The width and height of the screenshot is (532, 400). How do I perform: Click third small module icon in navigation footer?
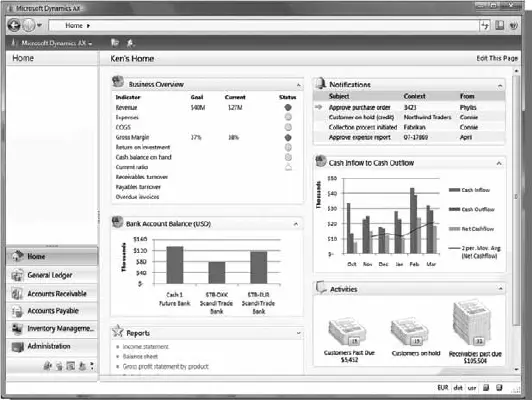[71, 366]
